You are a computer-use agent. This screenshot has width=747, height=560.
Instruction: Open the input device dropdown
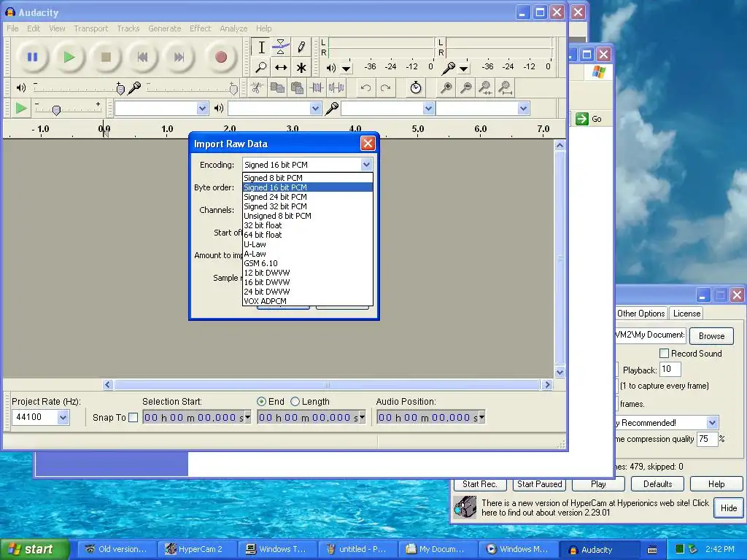pos(428,109)
